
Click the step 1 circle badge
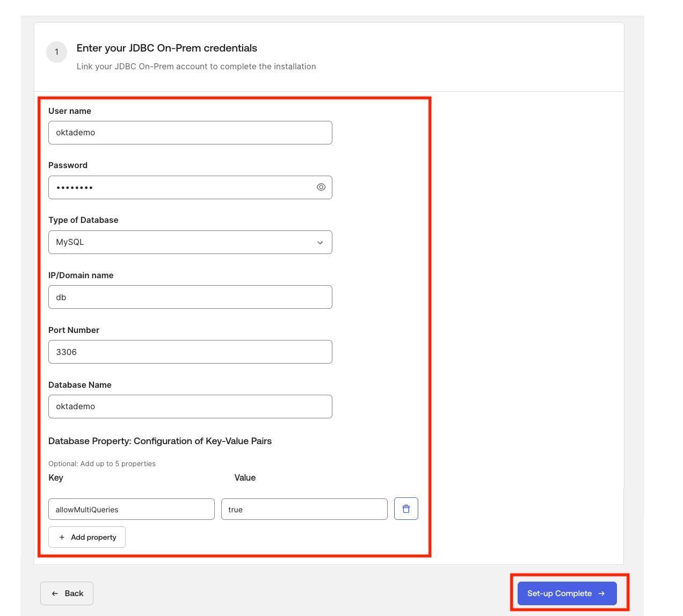click(x=56, y=52)
